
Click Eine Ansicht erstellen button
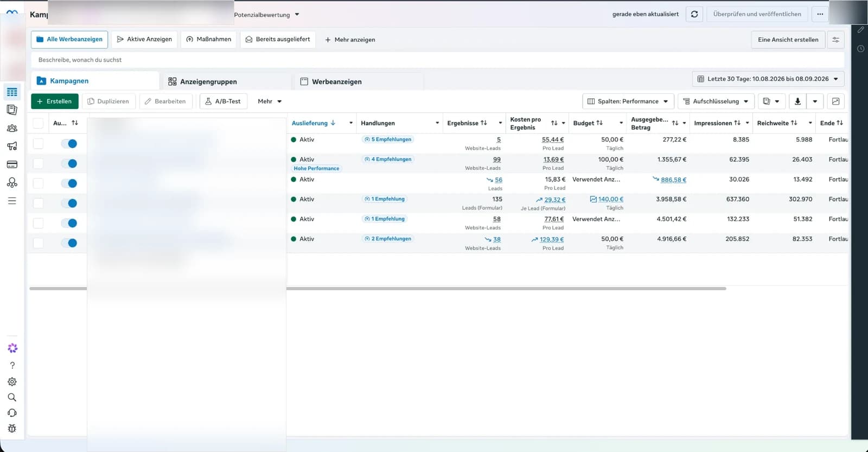tap(788, 40)
